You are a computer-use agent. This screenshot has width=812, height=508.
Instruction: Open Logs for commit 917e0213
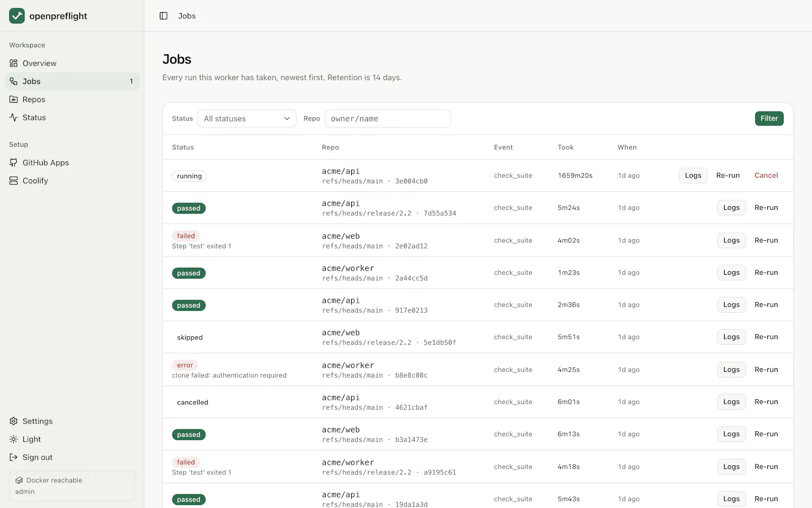[731, 305]
